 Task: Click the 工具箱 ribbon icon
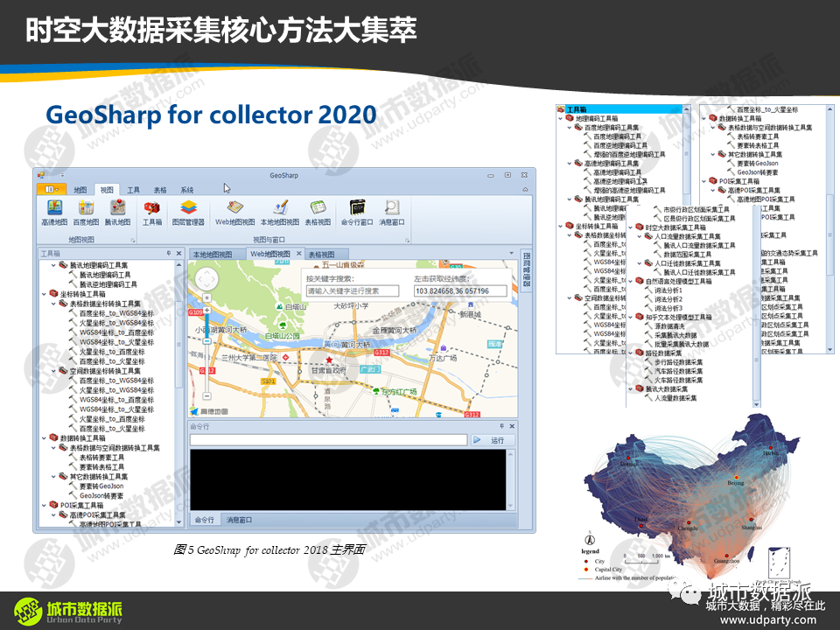pos(152,213)
